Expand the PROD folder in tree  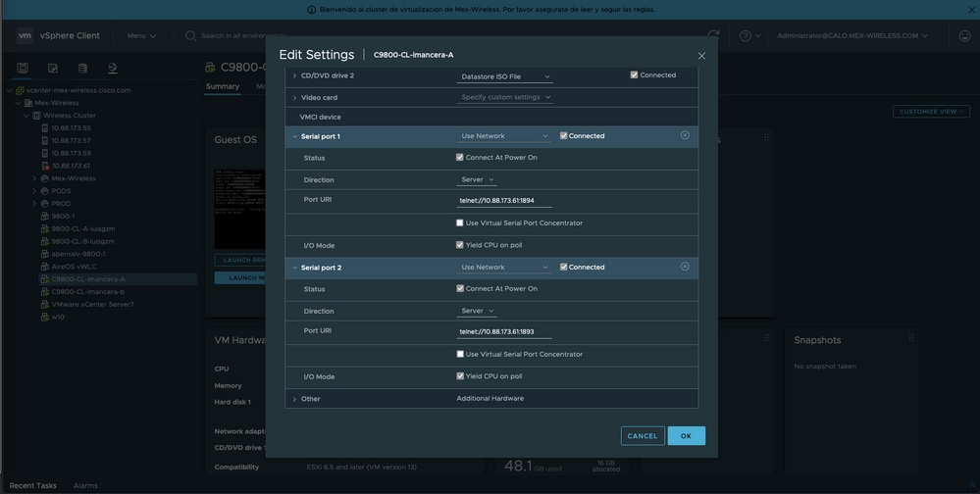34,204
